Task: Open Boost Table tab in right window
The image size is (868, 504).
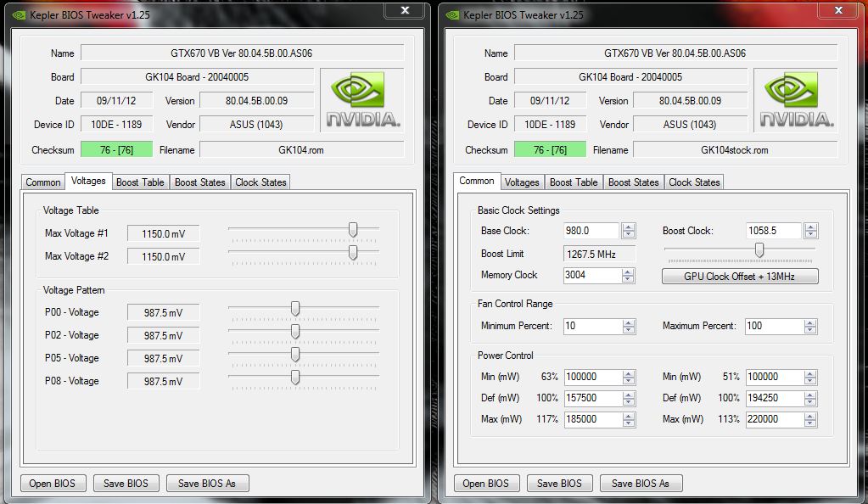Action: coord(574,182)
